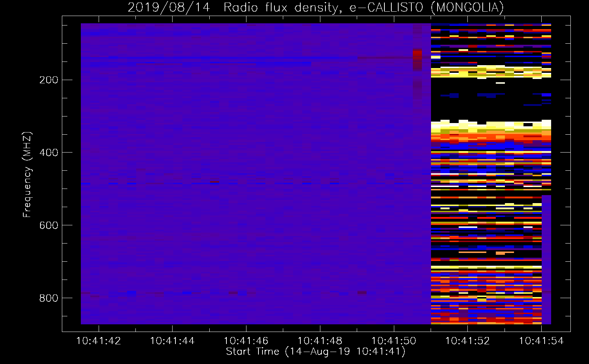Click the 600 frequency tick label
This screenshot has height=364, width=589.
point(49,225)
